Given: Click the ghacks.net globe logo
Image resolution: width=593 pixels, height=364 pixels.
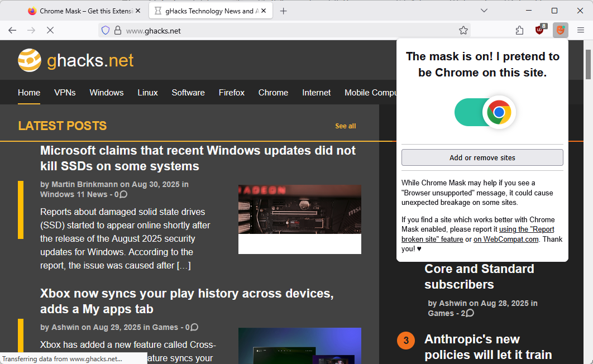Looking at the screenshot, I should (x=30, y=60).
